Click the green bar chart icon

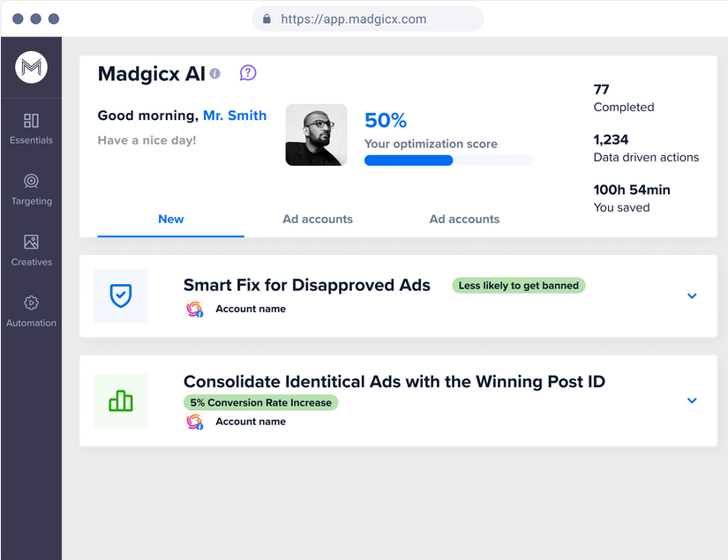[x=121, y=401]
